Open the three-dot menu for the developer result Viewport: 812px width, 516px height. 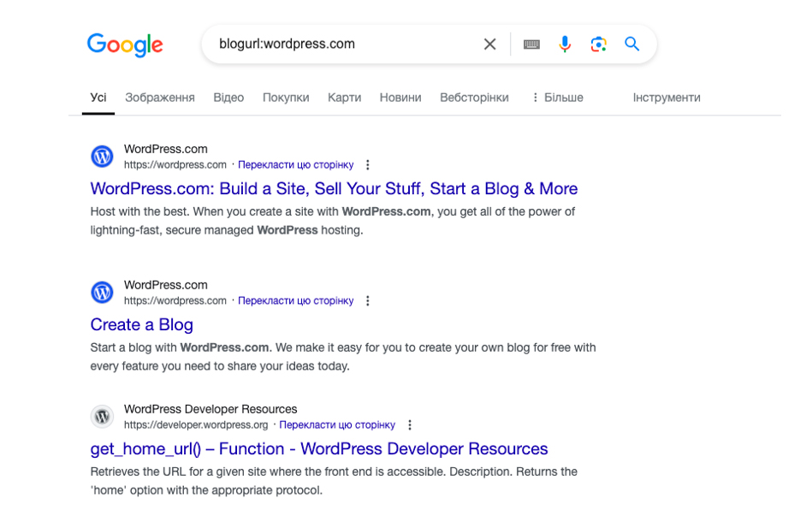point(410,424)
